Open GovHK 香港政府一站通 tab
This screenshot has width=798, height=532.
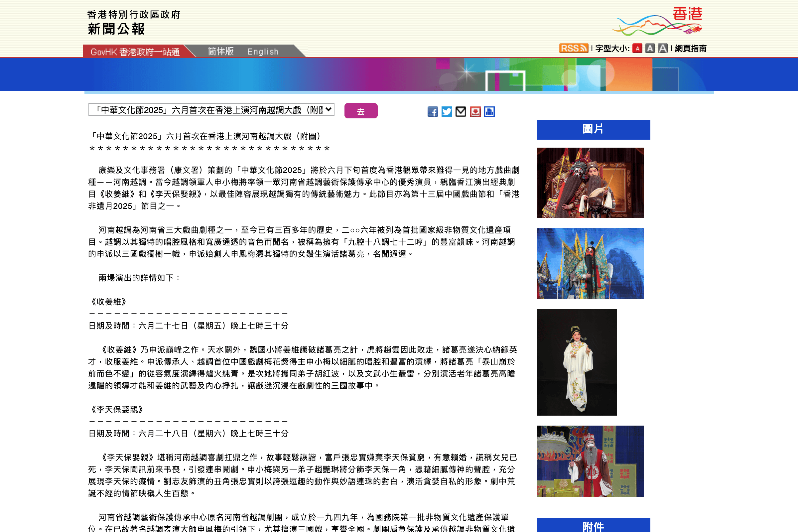[135, 52]
